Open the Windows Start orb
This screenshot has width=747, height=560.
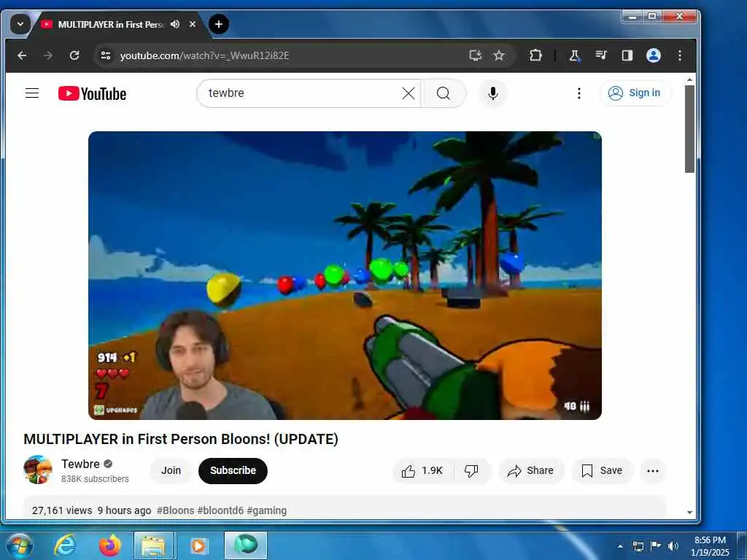pos(20,545)
